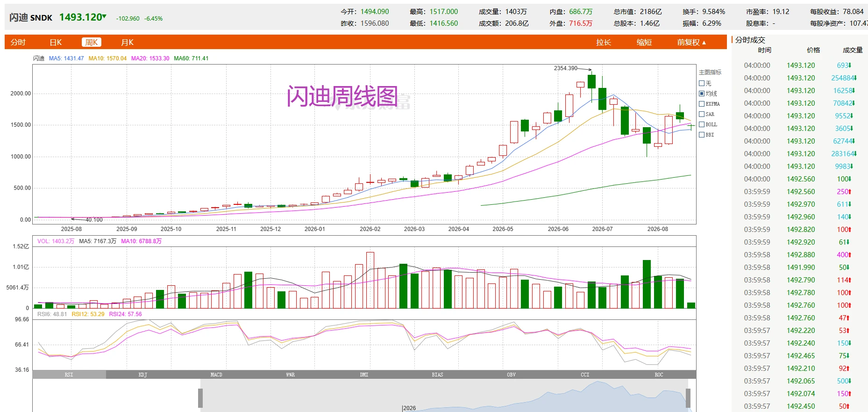This screenshot has height=412, width=868.
Task: Switch sub-indicator to CCI
Action: point(585,375)
